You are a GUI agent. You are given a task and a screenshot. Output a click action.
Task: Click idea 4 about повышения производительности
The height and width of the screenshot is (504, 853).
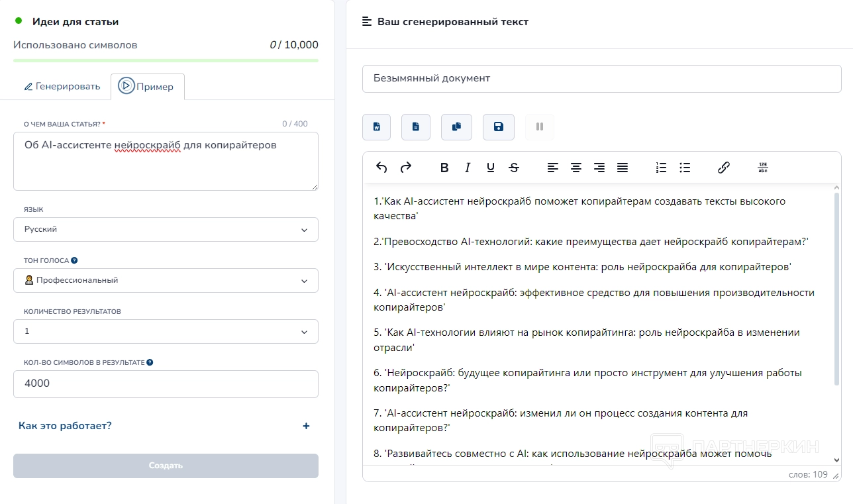[594, 299]
